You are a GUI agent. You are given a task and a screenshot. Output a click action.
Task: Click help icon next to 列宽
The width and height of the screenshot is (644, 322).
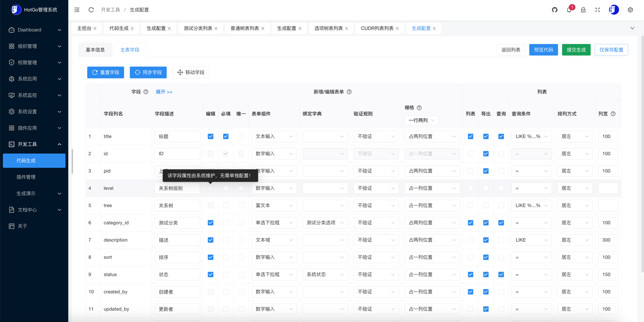[x=613, y=114]
